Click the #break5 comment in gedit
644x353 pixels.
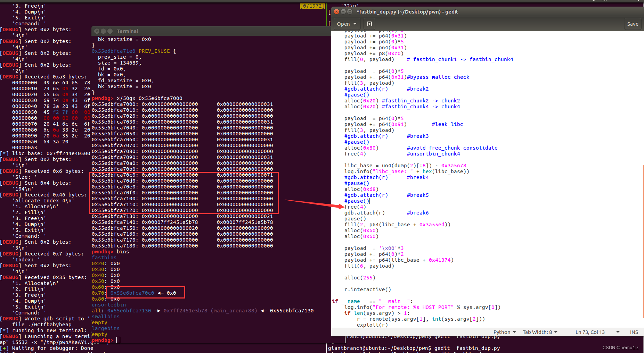point(418,195)
